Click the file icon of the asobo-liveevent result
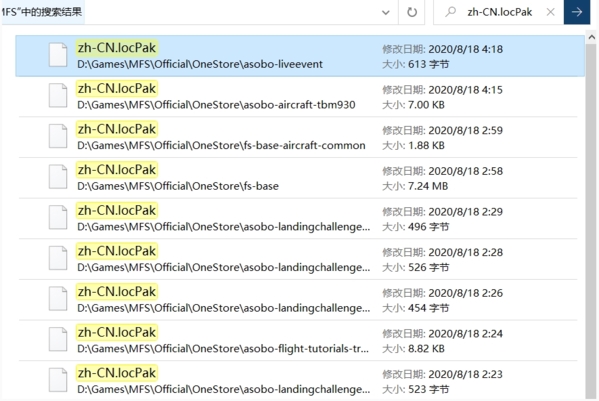 (x=58, y=55)
